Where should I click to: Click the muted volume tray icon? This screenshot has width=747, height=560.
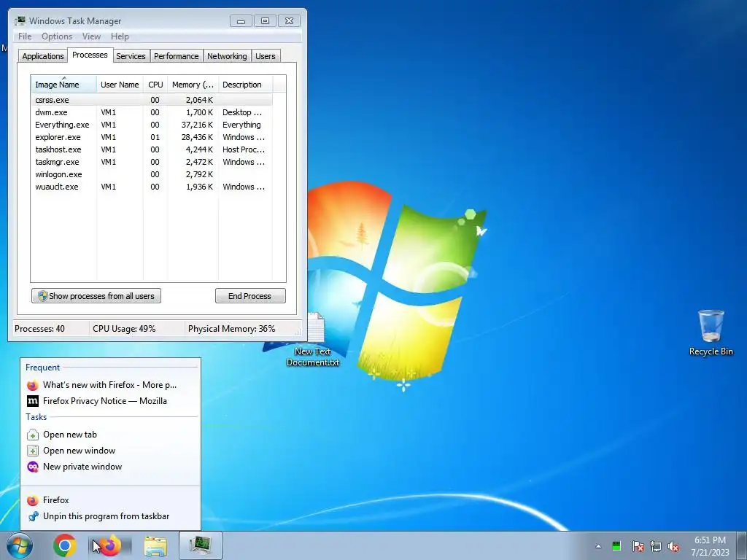673,546
